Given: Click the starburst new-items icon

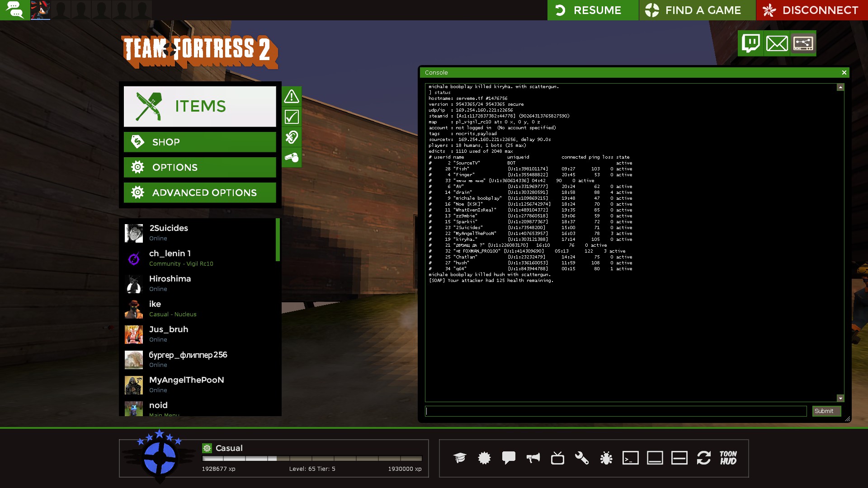Looking at the screenshot, I should click(484, 458).
